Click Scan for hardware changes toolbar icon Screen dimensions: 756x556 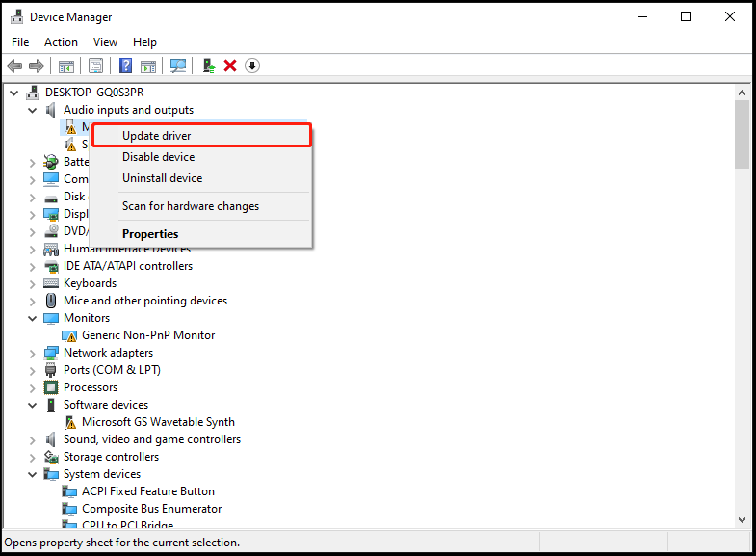coord(178,66)
